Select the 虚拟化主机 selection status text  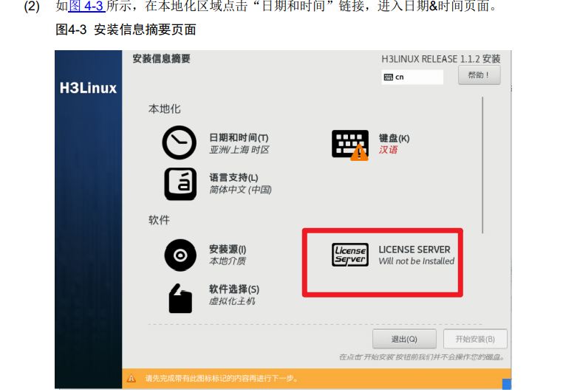click(x=232, y=301)
